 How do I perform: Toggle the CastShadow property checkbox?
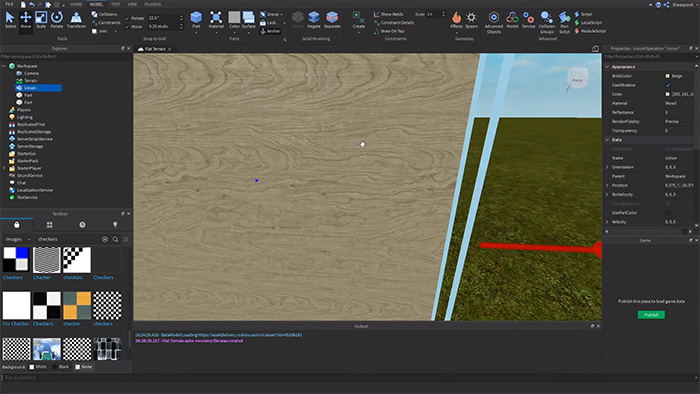pyautogui.click(x=668, y=85)
